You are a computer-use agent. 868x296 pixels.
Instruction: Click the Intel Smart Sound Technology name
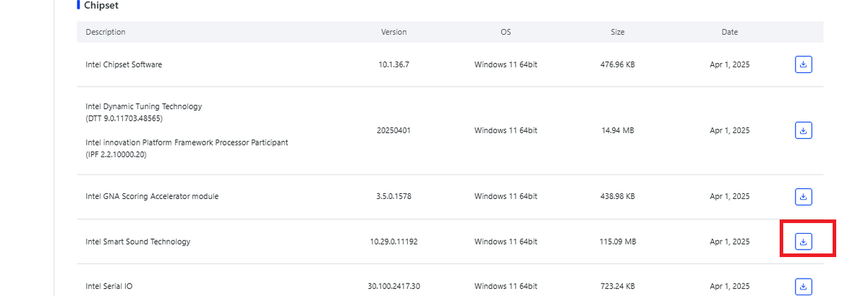click(x=138, y=242)
